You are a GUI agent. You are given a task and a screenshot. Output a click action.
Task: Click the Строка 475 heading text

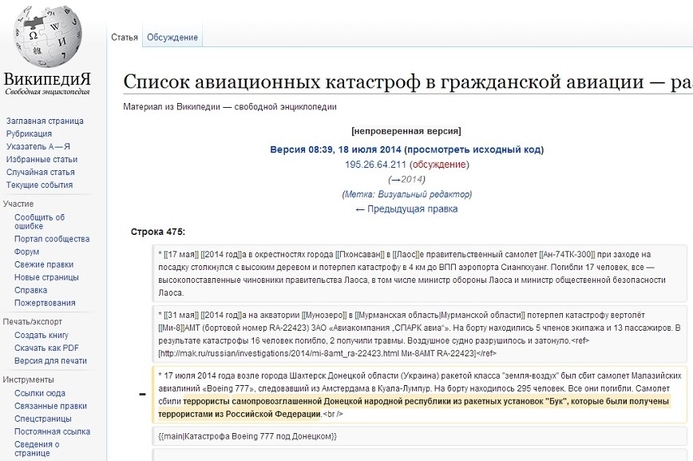[158, 232]
